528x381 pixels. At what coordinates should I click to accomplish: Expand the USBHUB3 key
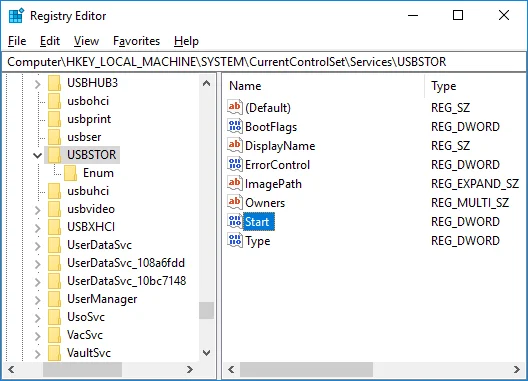click(x=37, y=84)
